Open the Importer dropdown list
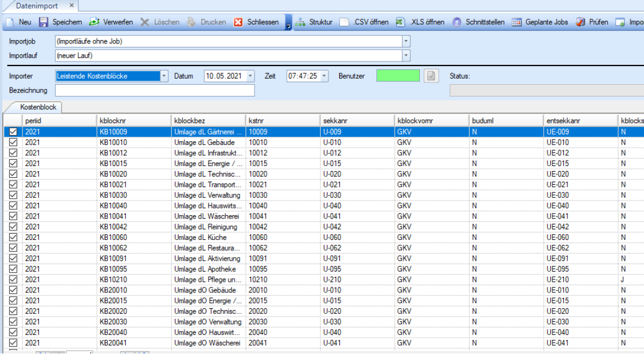 [164, 76]
